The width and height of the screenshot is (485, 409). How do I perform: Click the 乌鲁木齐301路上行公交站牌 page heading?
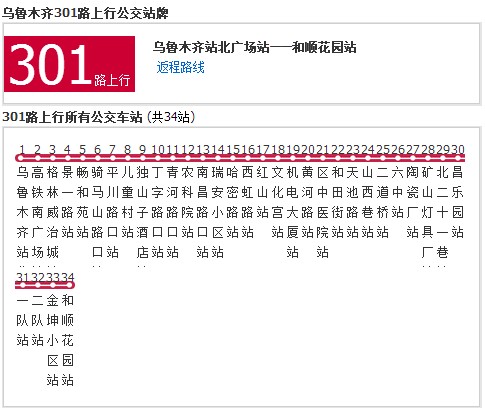pos(85,13)
